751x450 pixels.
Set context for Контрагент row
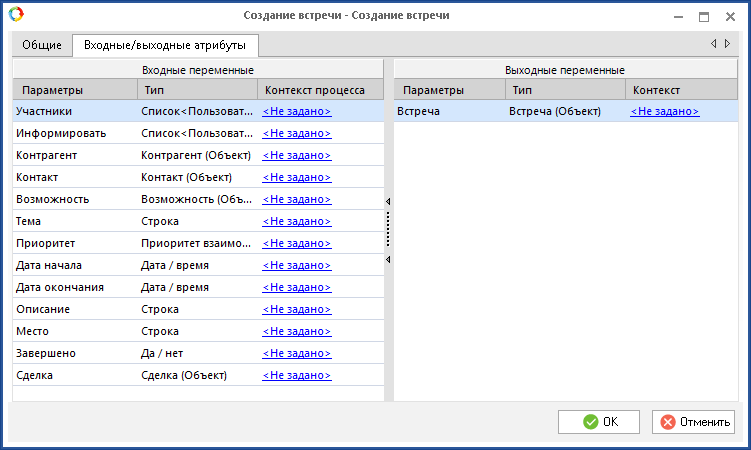[x=296, y=156]
